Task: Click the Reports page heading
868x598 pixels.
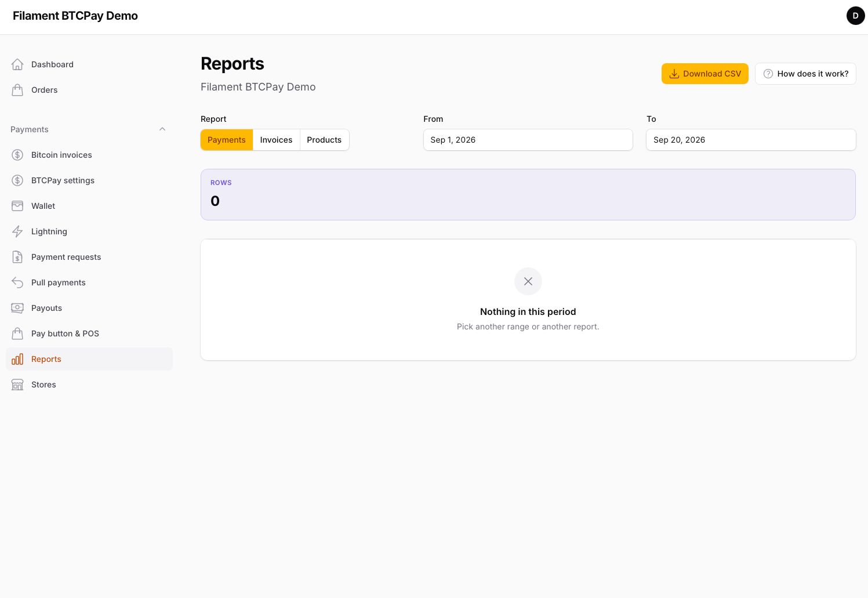Action: [x=233, y=64]
